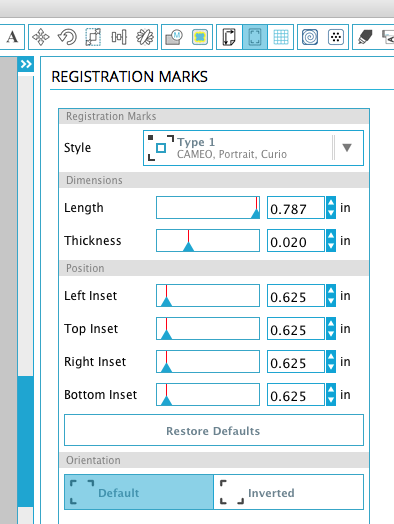The height and width of the screenshot is (524, 394).
Task: Collapse the panel with double-chevron button
Action: click(x=26, y=64)
